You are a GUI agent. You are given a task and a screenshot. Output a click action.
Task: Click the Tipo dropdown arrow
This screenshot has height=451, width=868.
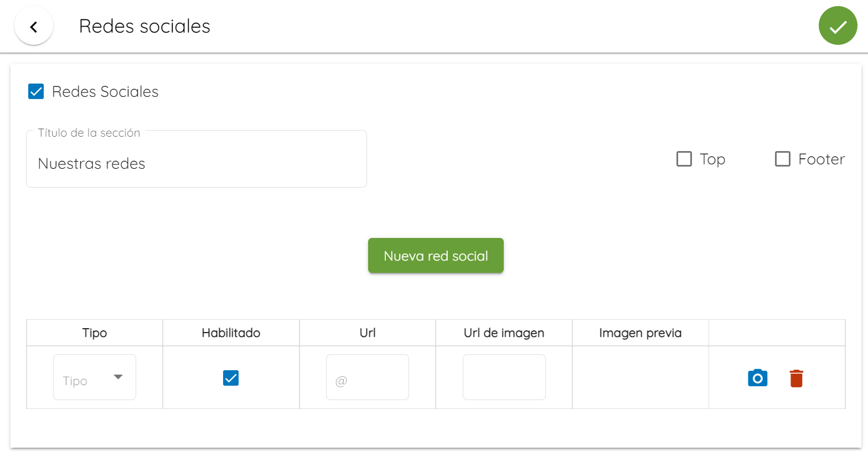pos(118,377)
